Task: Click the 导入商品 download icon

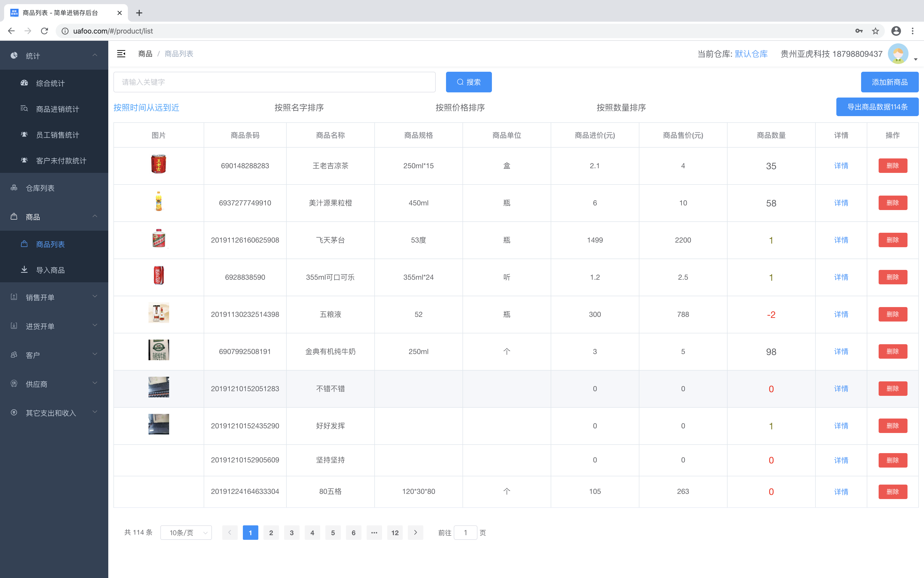Action: point(24,269)
